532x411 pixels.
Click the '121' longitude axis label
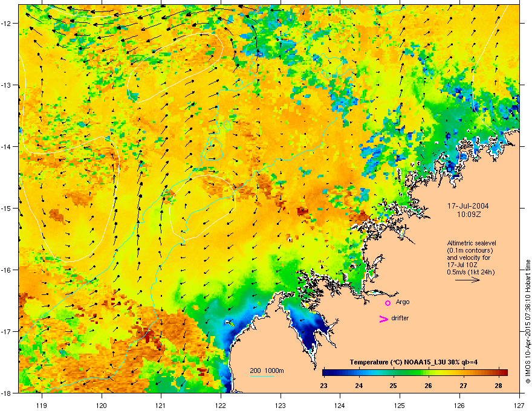coord(161,406)
